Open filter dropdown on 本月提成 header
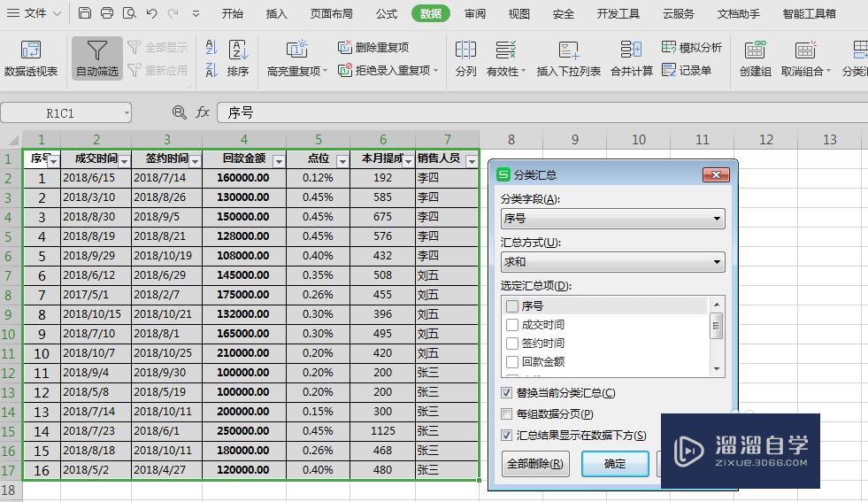This screenshot has width=868, height=502. pyautogui.click(x=408, y=161)
